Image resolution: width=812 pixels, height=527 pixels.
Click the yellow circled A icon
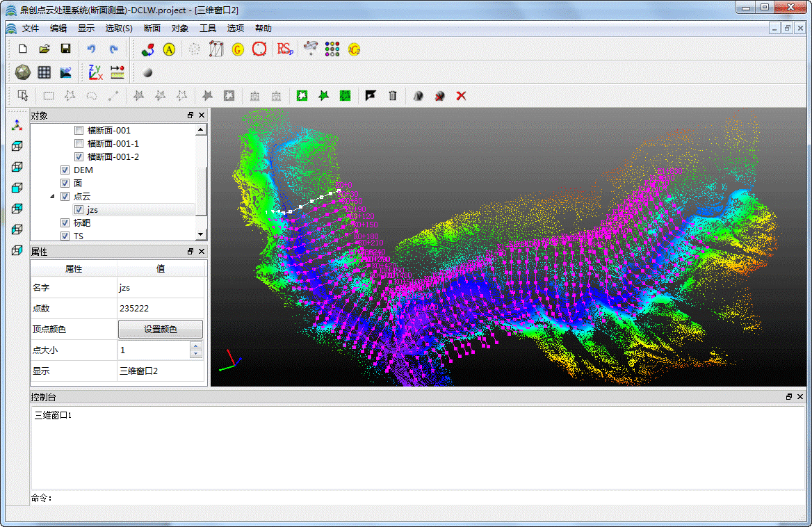(x=169, y=49)
